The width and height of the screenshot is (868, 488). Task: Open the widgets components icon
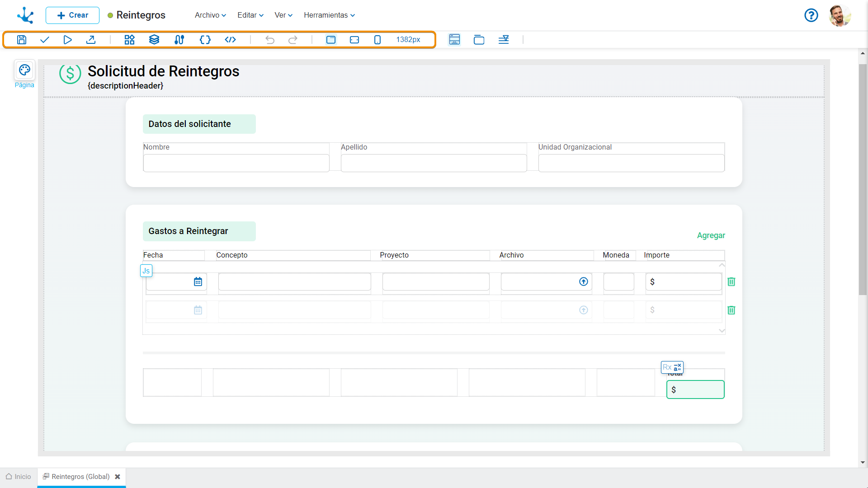pos(130,40)
